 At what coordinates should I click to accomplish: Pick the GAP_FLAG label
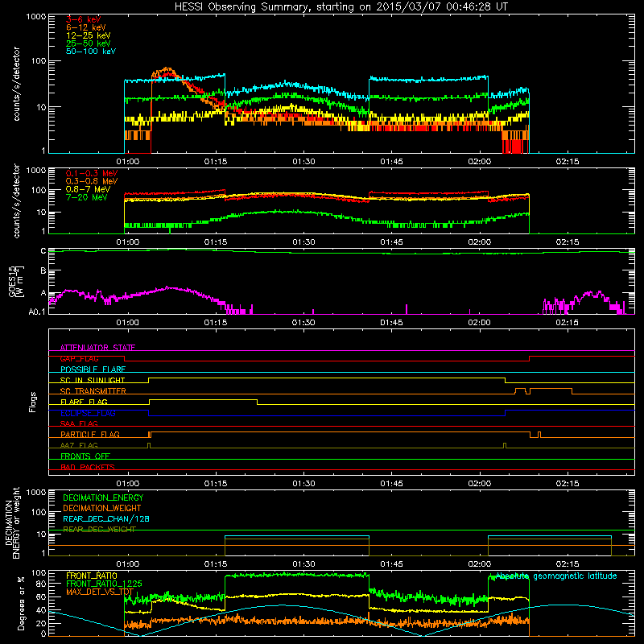tap(79, 358)
